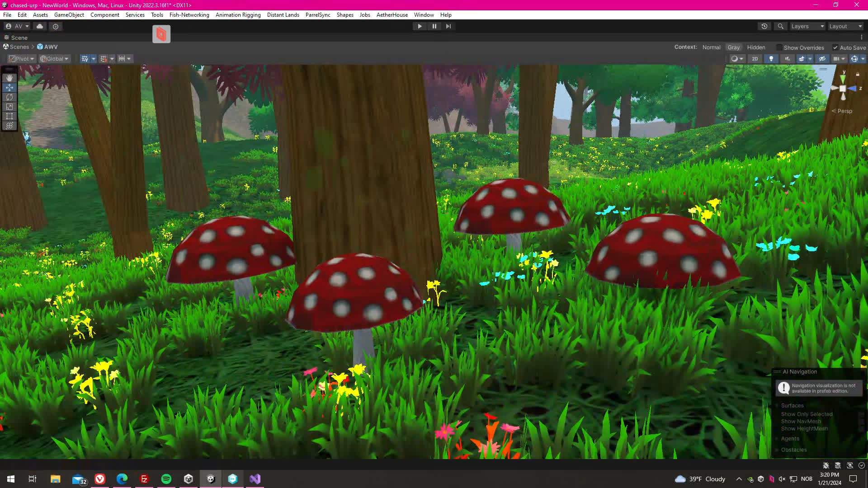Click the Step frame button
This screenshot has height=488, width=868.
[x=448, y=26]
